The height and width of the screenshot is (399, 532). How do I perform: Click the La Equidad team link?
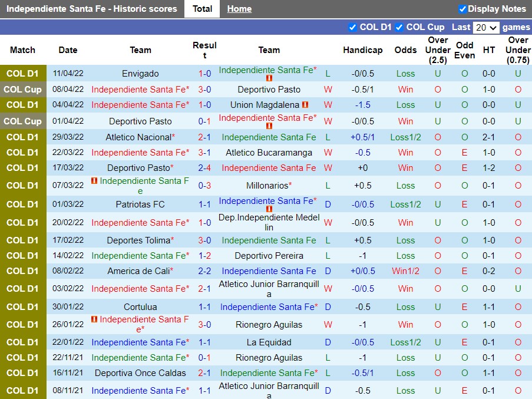coord(269,342)
